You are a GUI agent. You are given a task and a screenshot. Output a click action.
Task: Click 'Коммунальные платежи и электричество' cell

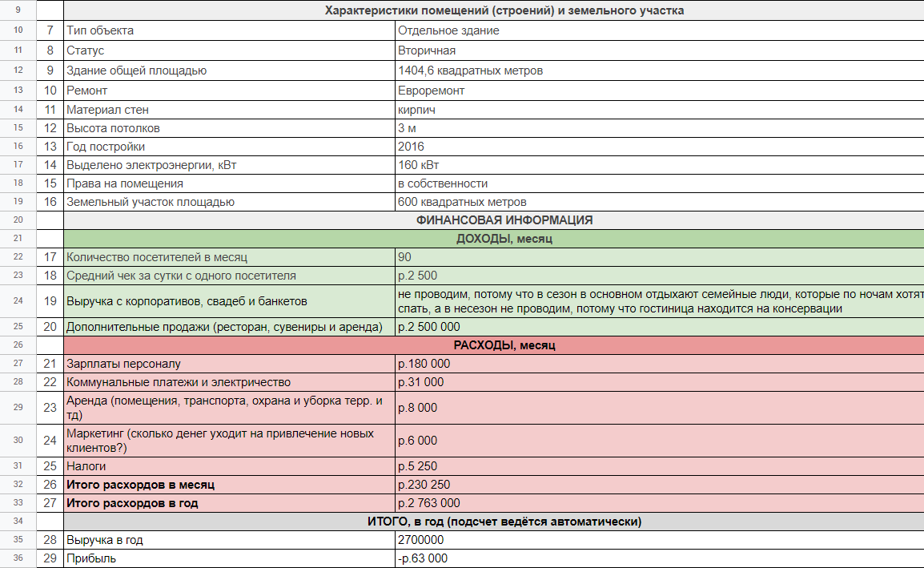[229, 382]
